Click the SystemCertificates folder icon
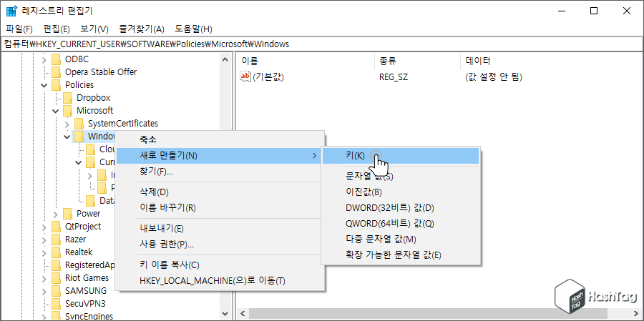The width and height of the screenshot is (644, 321). 79,124
